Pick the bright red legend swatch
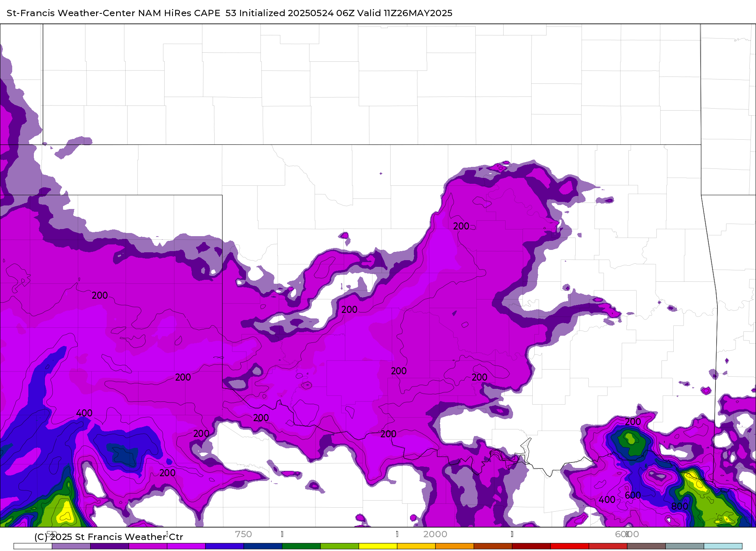 (569, 546)
